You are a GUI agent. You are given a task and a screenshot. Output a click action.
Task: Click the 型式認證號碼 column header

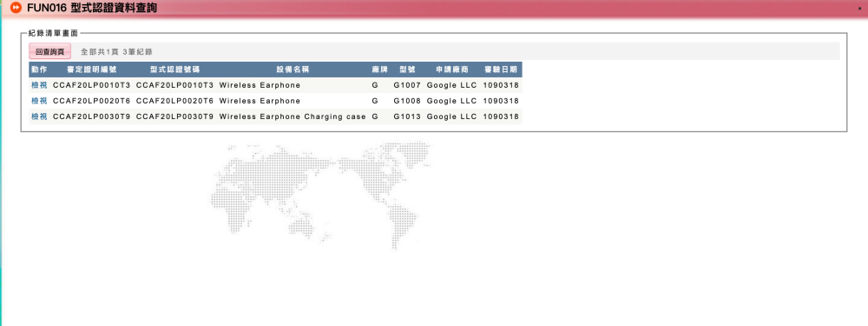click(x=175, y=70)
